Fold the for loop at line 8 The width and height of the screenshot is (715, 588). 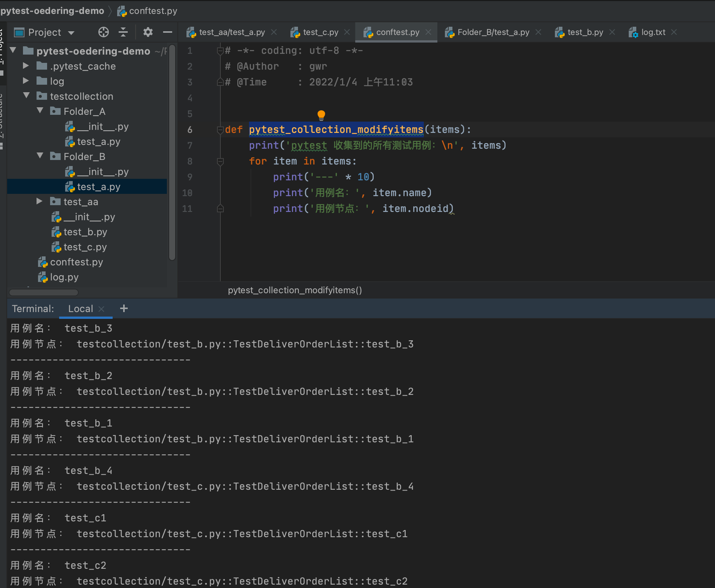tap(220, 161)
